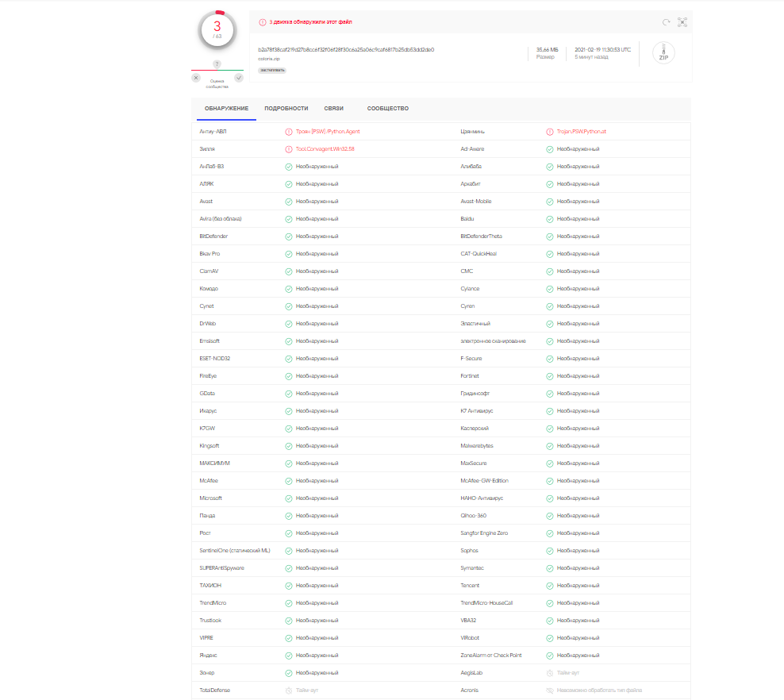Click the green check icon for Касперский
The image size is (784, 700).
pyautogui.click(x=549, y=429)
